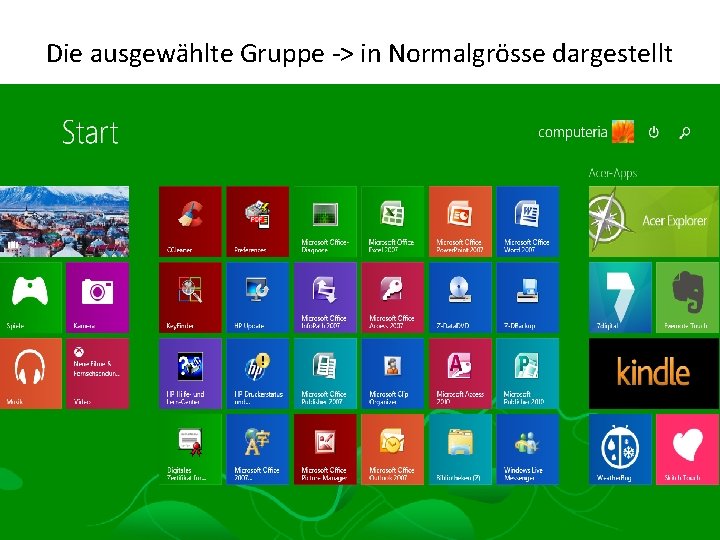Launch the Z-DBackup tile
Image resolution: width=720 pixels, height=540 pixels.
pyautogui.click(x=528, y=298)
